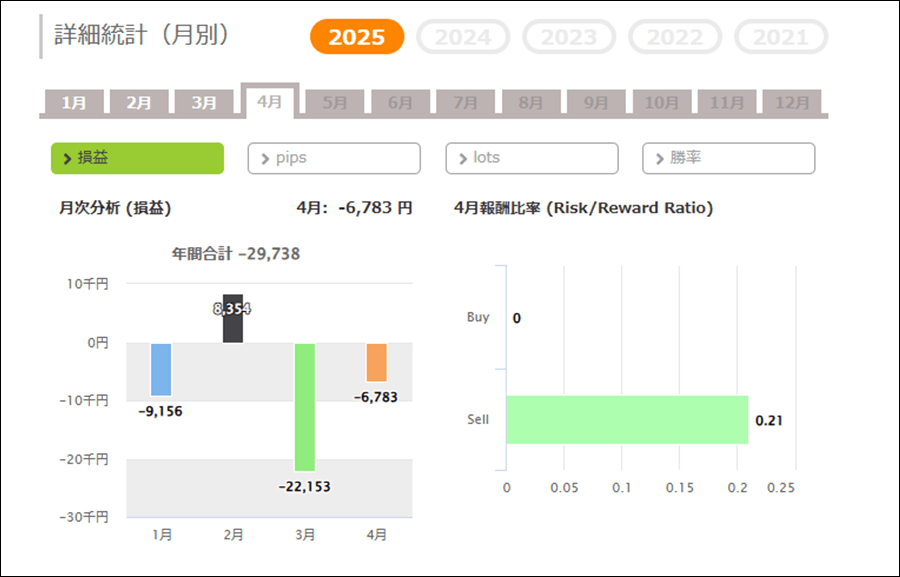Switch to year 2022
Screen dimensions: 900x577
pos(675,37)
